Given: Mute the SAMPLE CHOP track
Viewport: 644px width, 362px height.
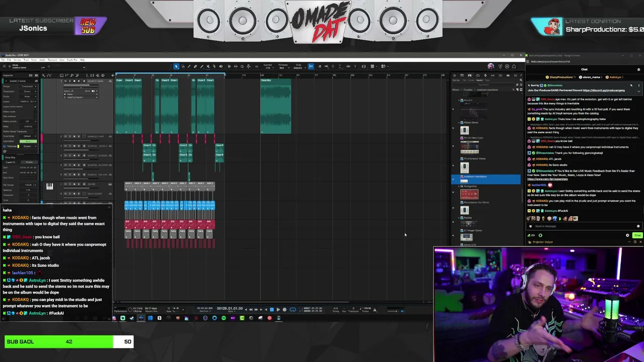Looking at the screenshot, I should (x=66, y=137).
